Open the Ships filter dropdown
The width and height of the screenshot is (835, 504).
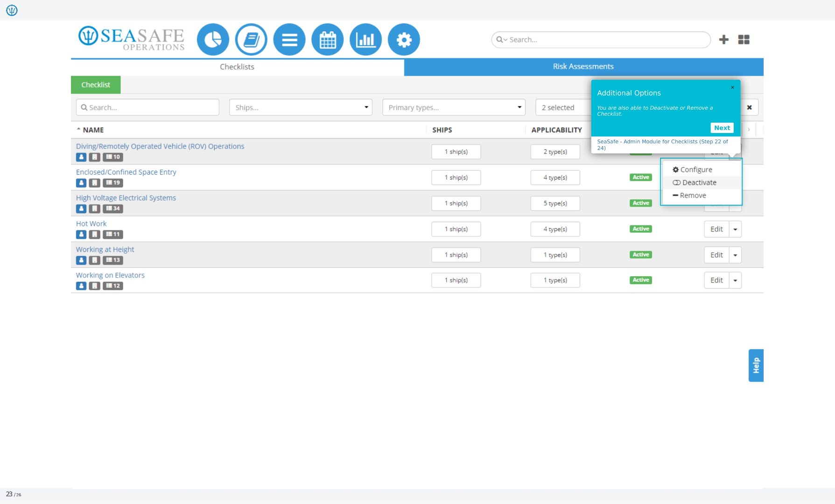click(301, 107)
